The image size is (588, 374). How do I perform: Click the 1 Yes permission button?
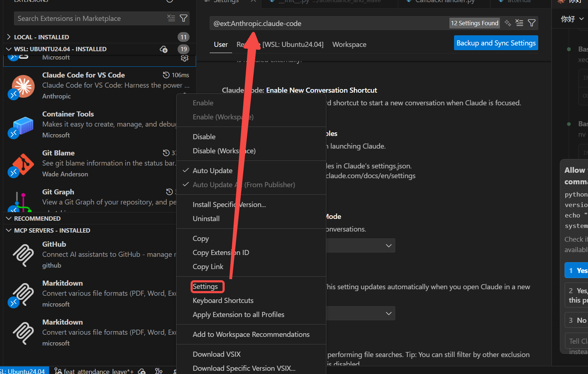(577, 270)
